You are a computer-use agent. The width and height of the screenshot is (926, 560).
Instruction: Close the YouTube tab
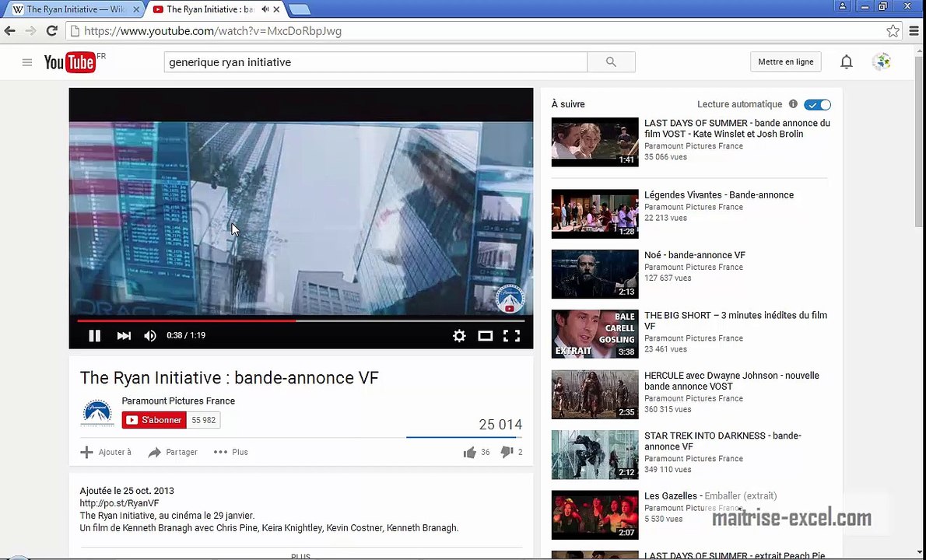click(276, 9)
